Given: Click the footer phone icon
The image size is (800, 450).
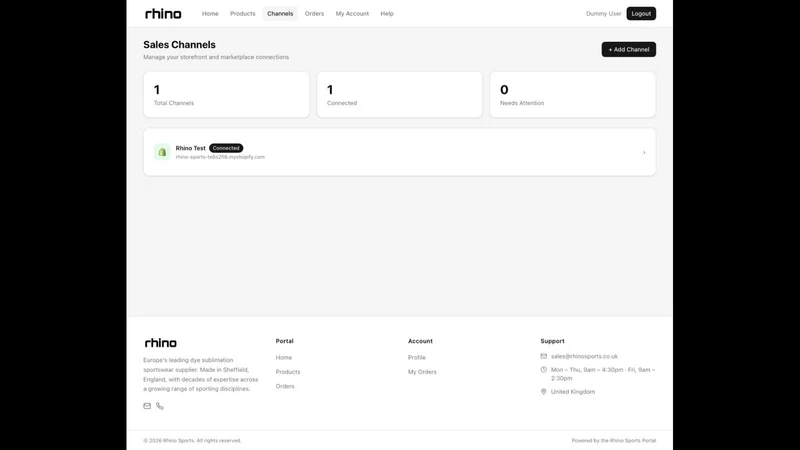Looking at the screenshot, I should click(160, 406).
